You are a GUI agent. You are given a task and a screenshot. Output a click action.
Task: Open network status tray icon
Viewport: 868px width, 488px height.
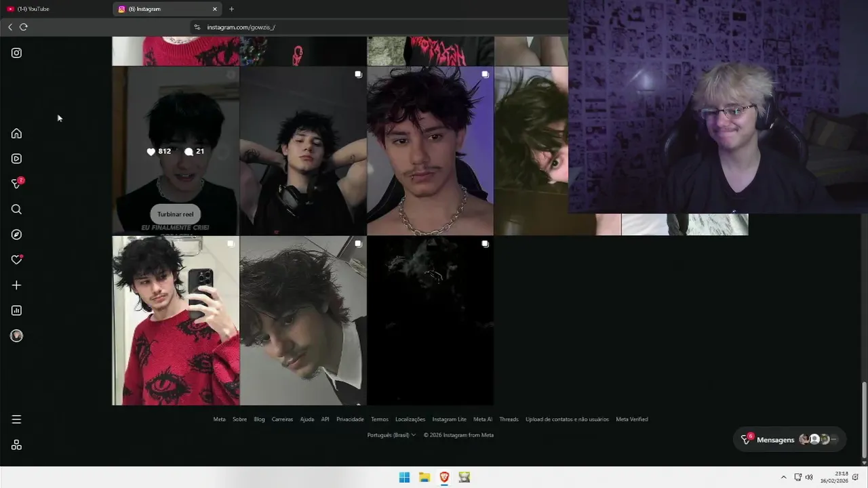[x=798, y=477]
